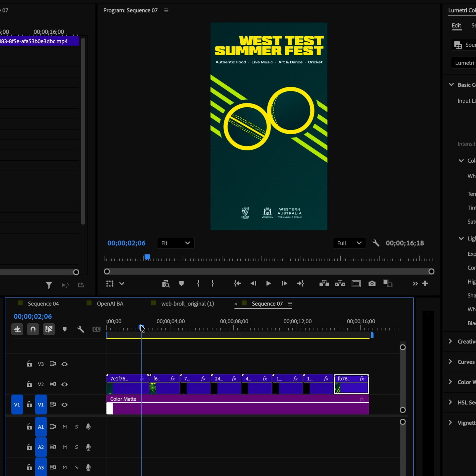
Task: Go to In point button
Action: [x=238, y=283]
